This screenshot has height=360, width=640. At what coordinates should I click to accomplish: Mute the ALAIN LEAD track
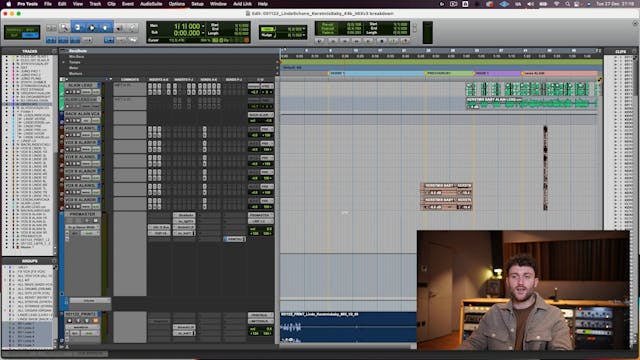(78, 91)
